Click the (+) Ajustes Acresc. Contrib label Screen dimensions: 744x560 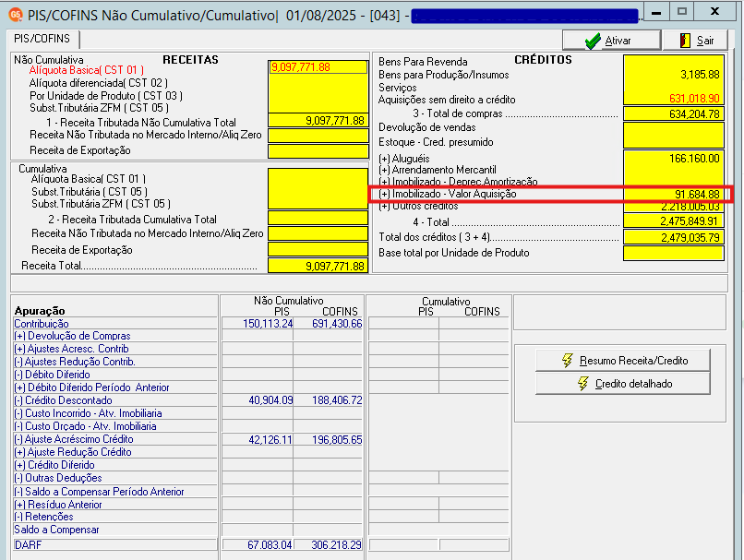[x=71, y=349]
